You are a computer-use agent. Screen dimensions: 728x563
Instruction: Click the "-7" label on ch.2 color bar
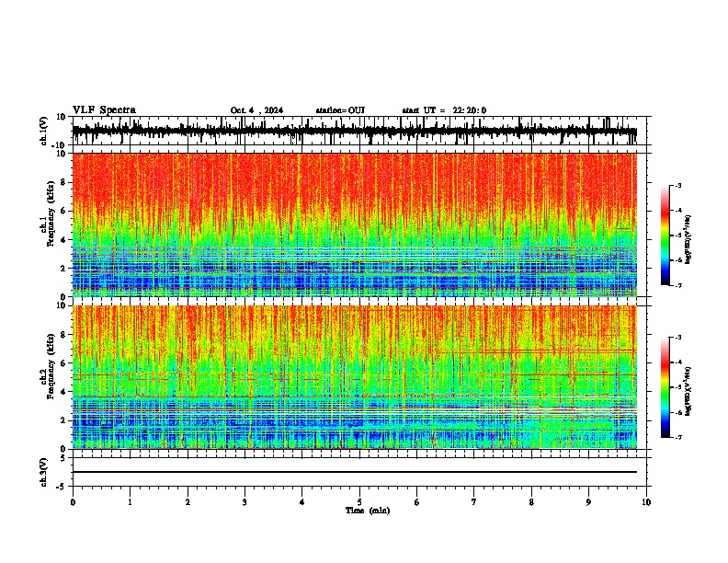[677, 437]
